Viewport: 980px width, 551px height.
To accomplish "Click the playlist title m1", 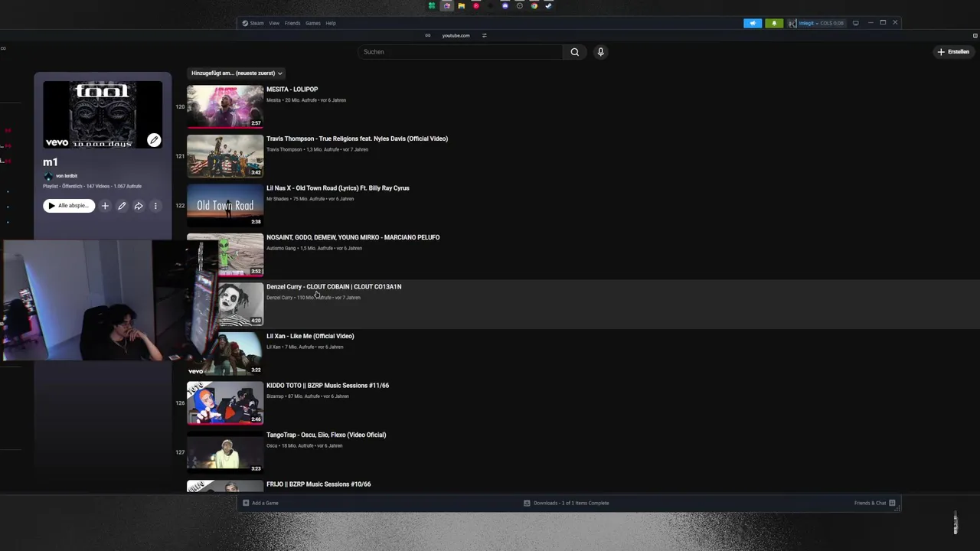I will (x=51, y=162).
